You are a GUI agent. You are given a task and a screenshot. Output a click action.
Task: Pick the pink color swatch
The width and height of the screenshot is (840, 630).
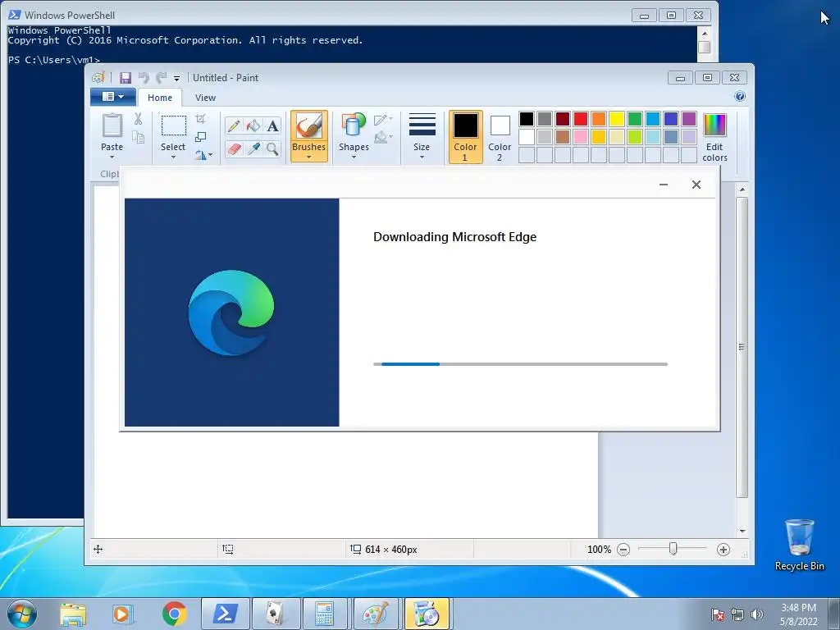point(581,137)
